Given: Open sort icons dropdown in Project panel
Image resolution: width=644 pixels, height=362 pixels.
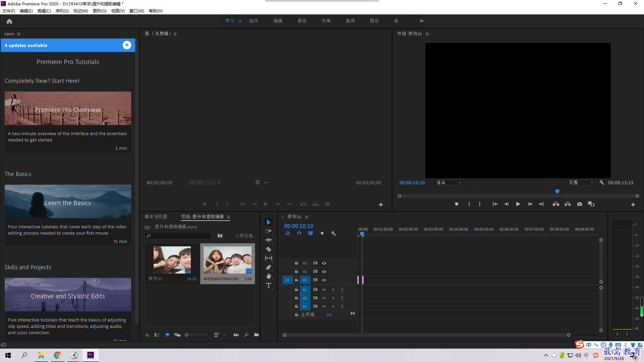Looking at the screenshot, I should click(x=220, y=335).
